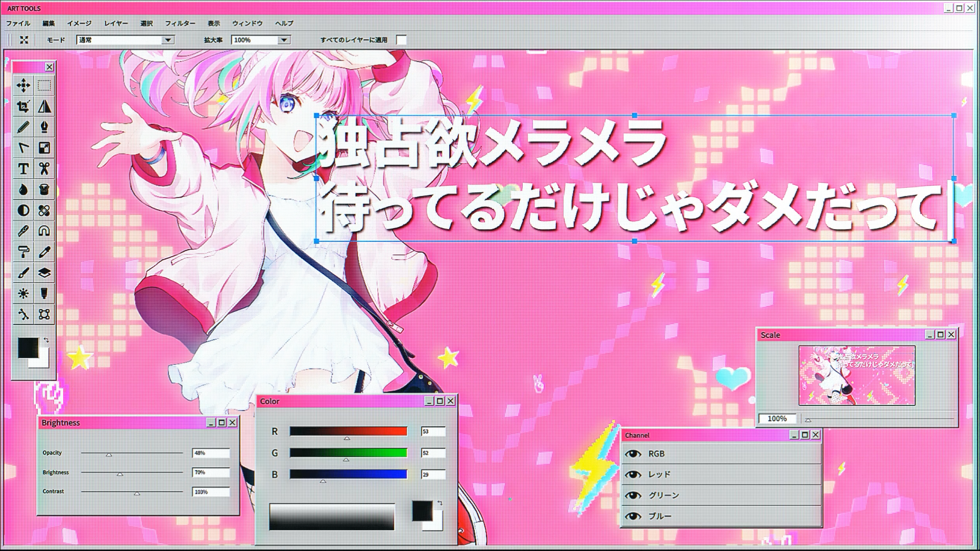Open the レイヤー menu
The height and width of the screenshot is (551, 980).
pos(116,23)
